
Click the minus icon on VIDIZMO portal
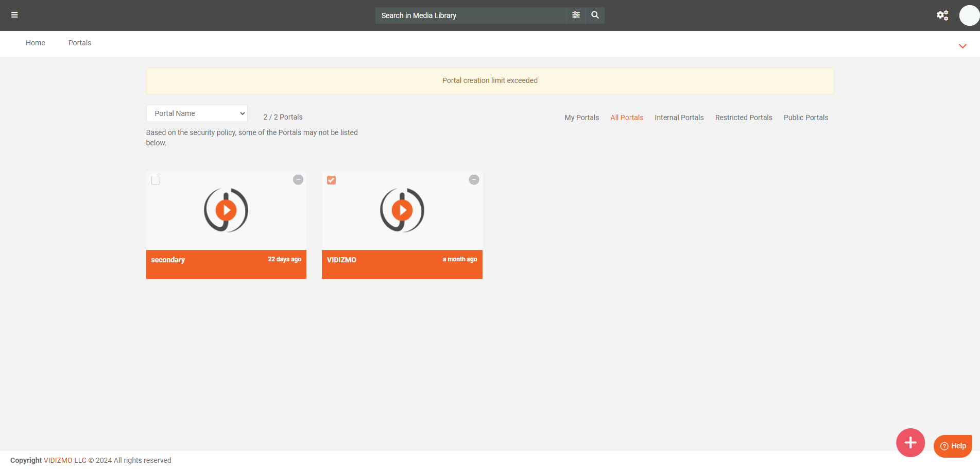(x=474, y=179)
